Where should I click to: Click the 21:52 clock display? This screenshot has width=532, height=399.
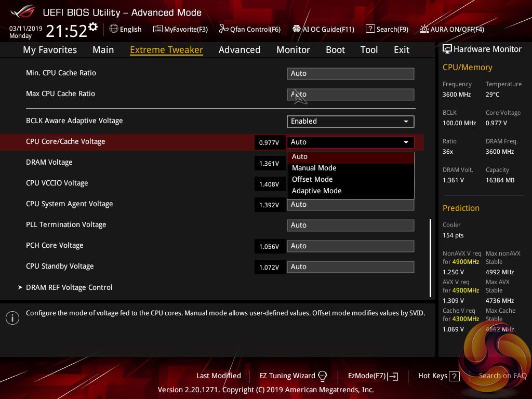(66, 31)
